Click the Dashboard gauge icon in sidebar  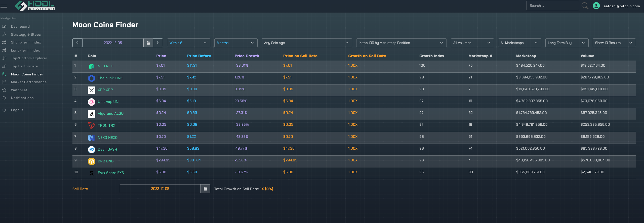pos(4,26)
